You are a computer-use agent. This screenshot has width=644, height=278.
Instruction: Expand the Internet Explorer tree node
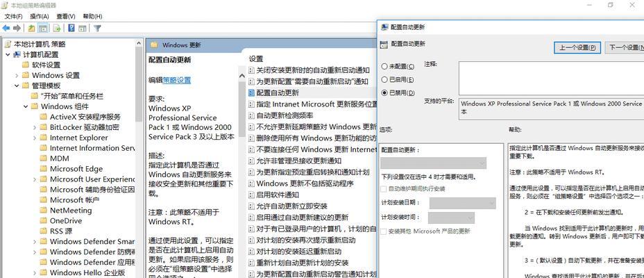35,138
